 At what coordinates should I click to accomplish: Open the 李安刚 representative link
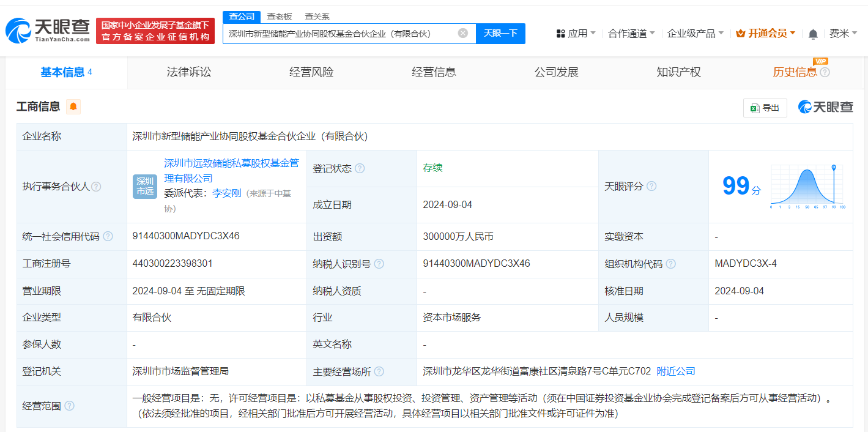point(226,192)
